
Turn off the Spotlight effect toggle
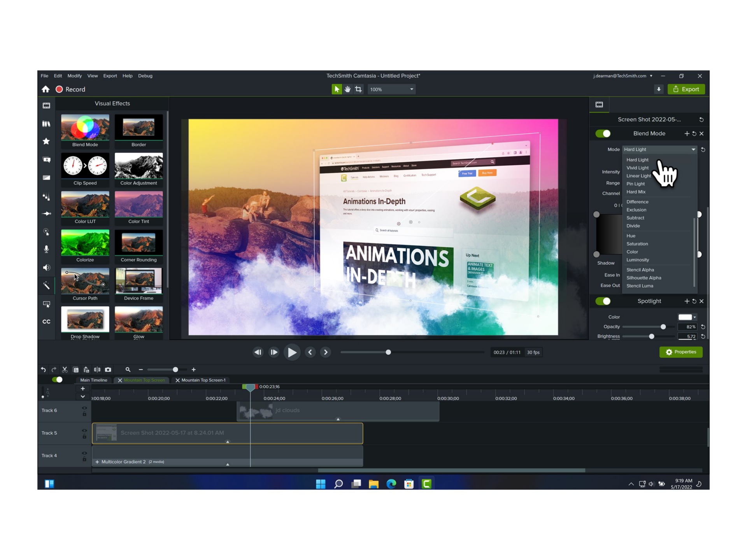pyautogui.click(x=603, y=301)
